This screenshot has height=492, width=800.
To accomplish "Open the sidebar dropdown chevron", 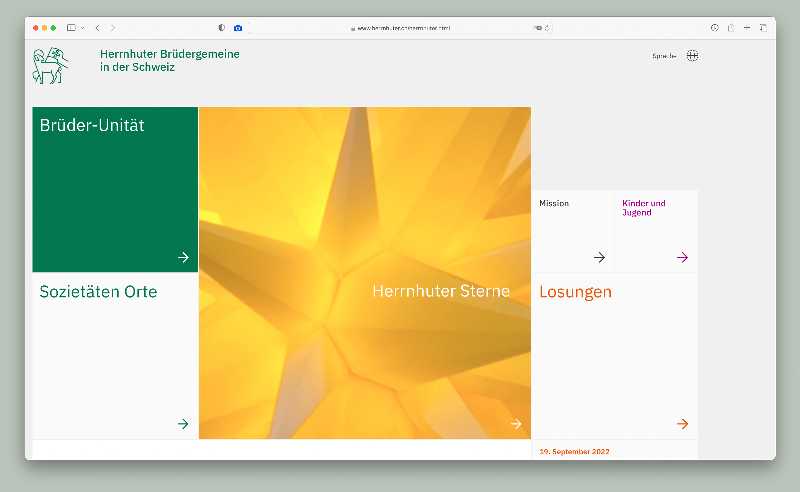I will point(82,28).
